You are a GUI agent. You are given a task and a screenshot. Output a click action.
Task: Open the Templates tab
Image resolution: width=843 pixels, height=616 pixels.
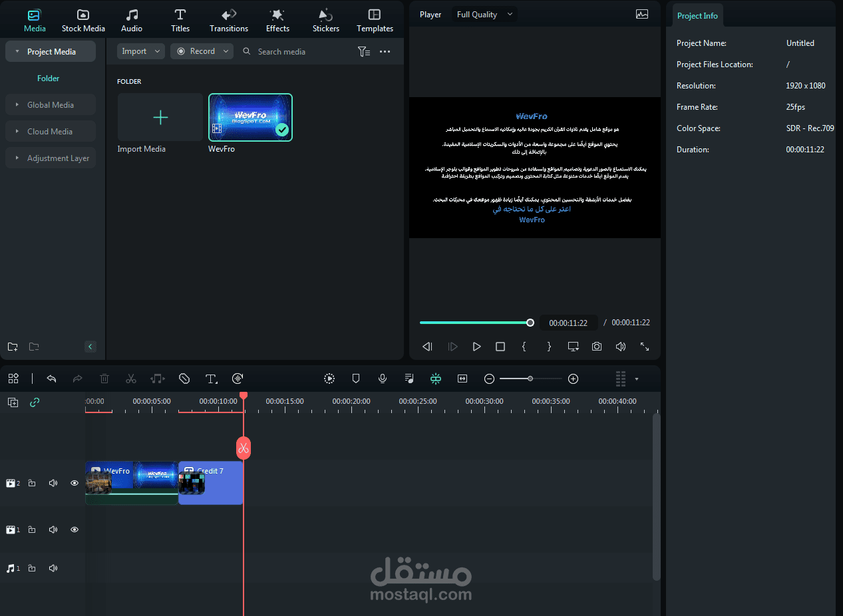point(375,21)
